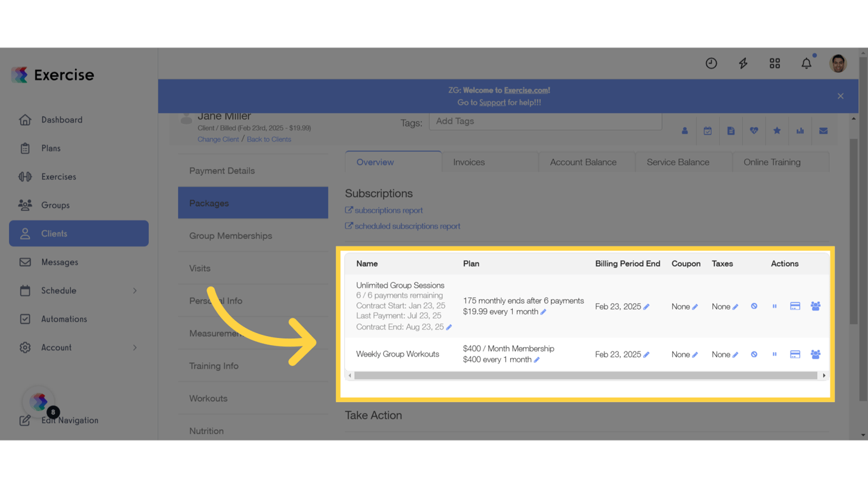This screenshot has height=488, width=868.
Task: Open the subscriptions report link
Action: pyautogui.click(x=384, y=210)
